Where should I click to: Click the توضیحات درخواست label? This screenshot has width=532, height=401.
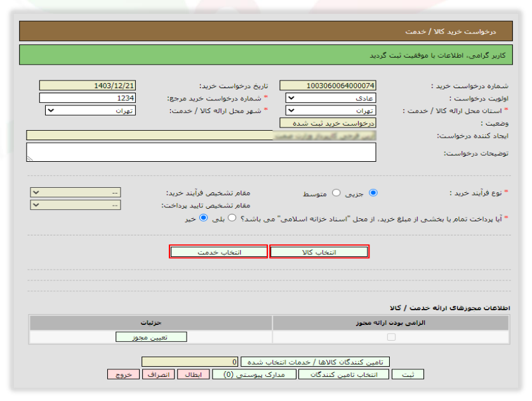pyautogui.click(x=476, y=153)
